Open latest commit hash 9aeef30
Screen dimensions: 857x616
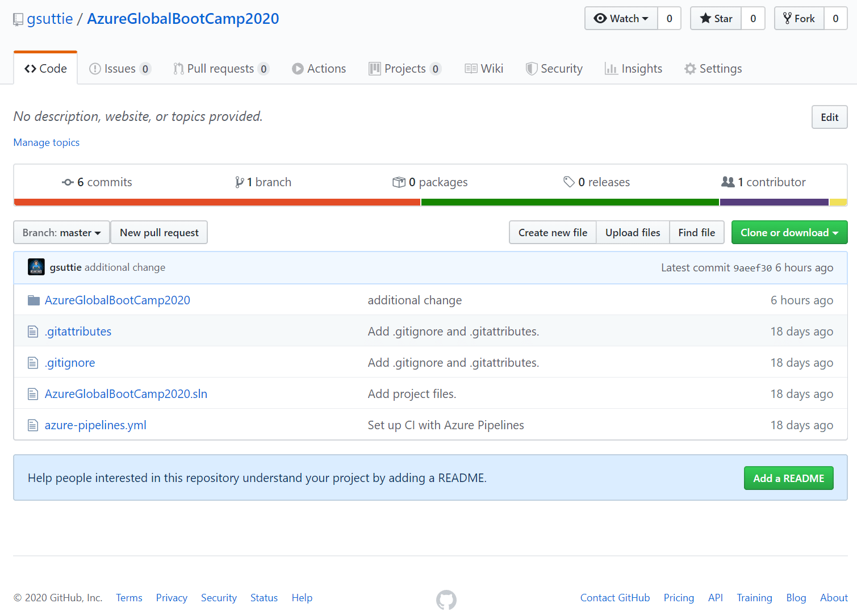(753, 268)
